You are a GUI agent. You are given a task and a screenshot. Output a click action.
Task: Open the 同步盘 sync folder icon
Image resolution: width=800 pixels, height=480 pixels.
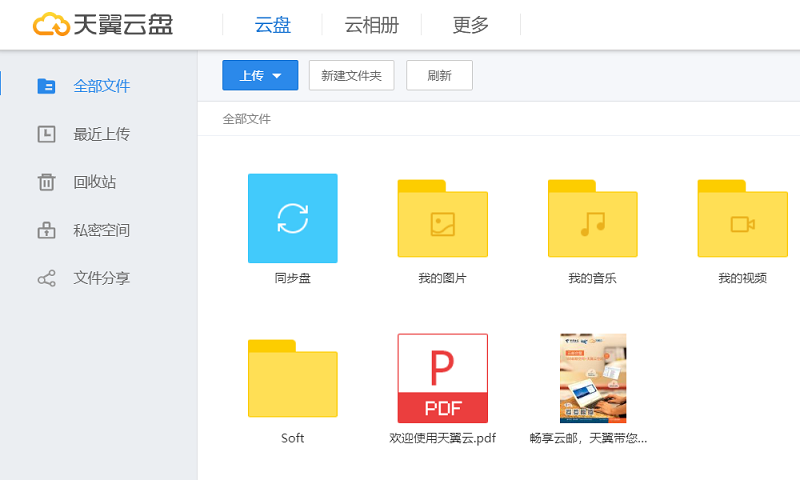[x=292, y=218]
